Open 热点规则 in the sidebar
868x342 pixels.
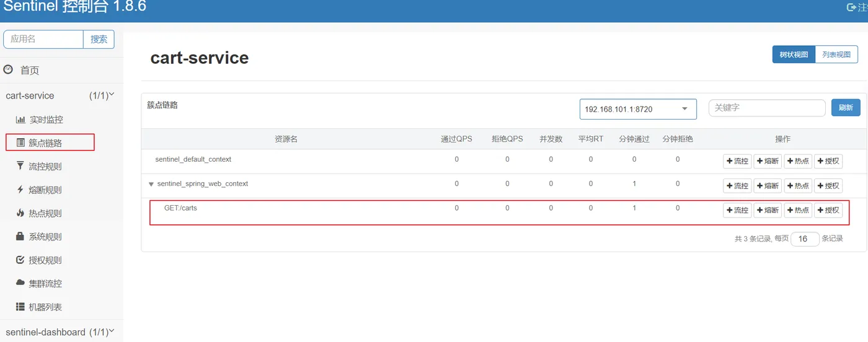point(46,214)
